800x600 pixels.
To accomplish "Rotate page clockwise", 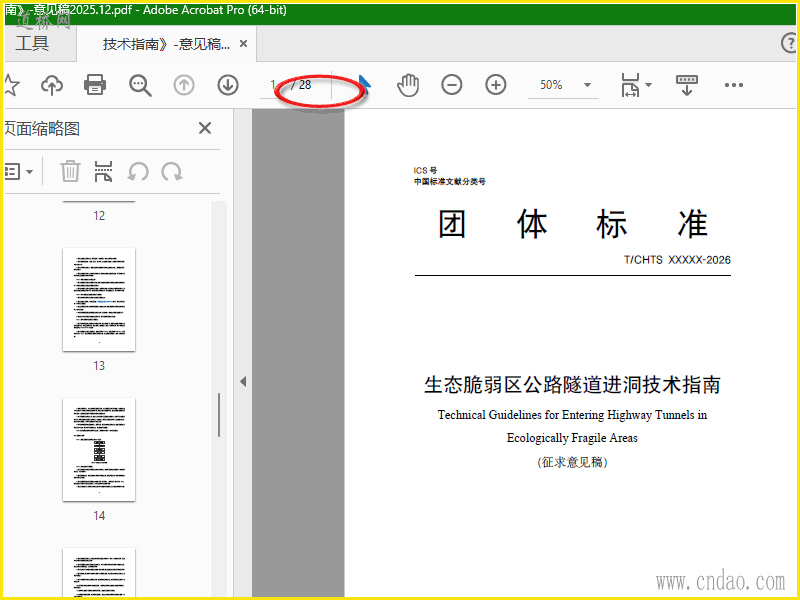I will 172,171.
